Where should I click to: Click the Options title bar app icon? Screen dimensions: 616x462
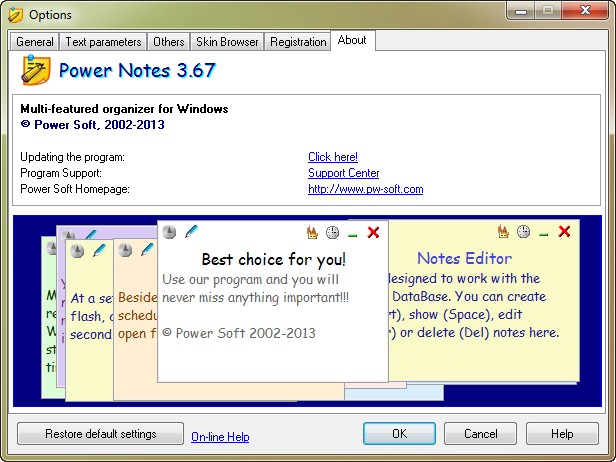(x=16, y=15)
